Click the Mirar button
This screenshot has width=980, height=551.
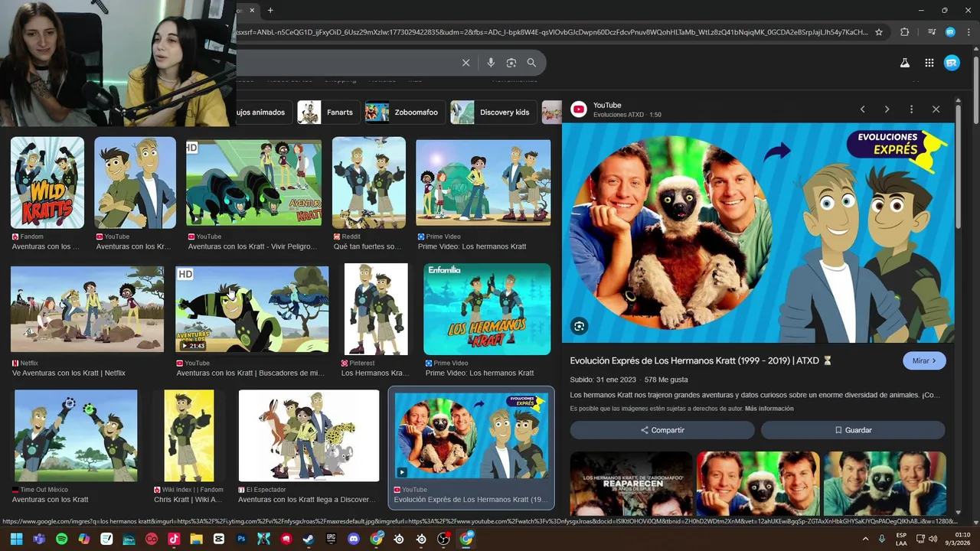coord(924,360)
